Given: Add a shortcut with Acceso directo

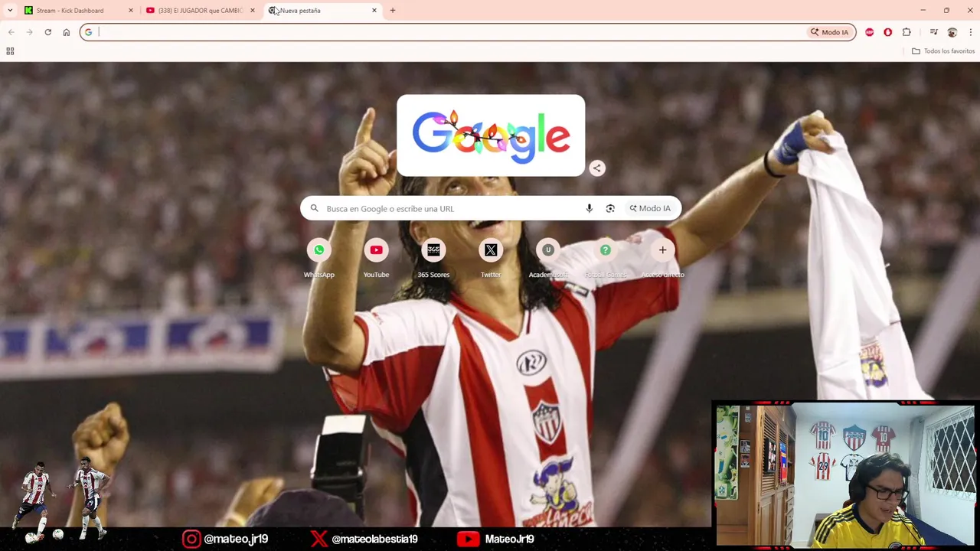Looking at the screenshot, I should [x=663, y=258].
